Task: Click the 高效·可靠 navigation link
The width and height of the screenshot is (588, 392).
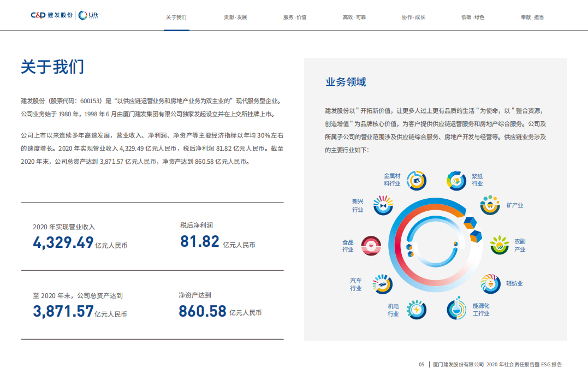Action: pyautogui.click(x=353, y=17)
